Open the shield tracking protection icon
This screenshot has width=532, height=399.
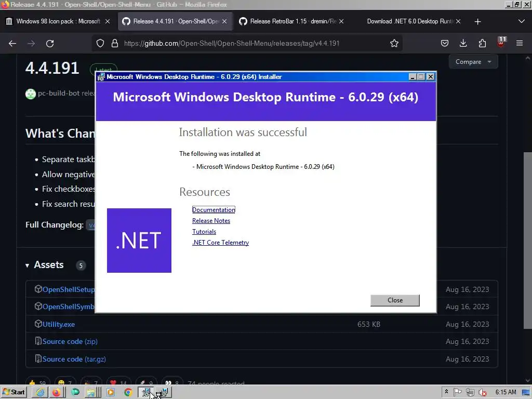tap(100, 44)
